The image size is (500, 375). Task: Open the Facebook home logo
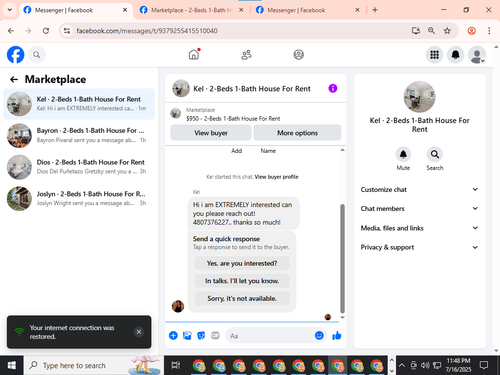[15, 55]
